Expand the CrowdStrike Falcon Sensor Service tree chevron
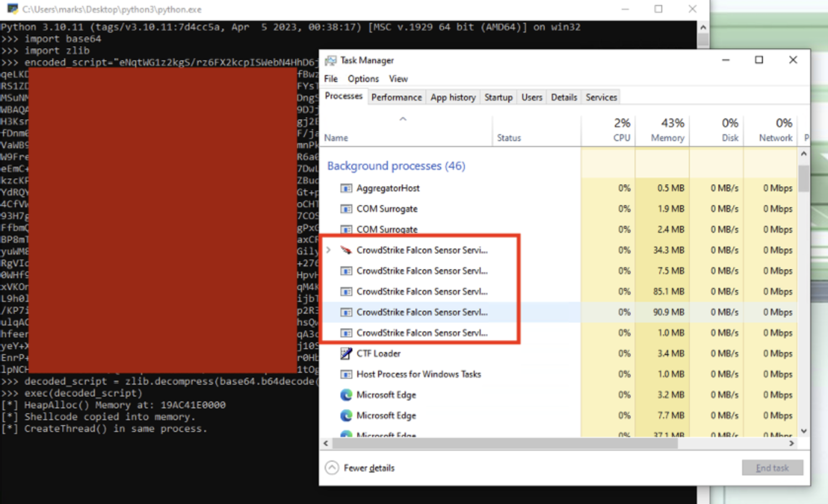 click(328, 250)
